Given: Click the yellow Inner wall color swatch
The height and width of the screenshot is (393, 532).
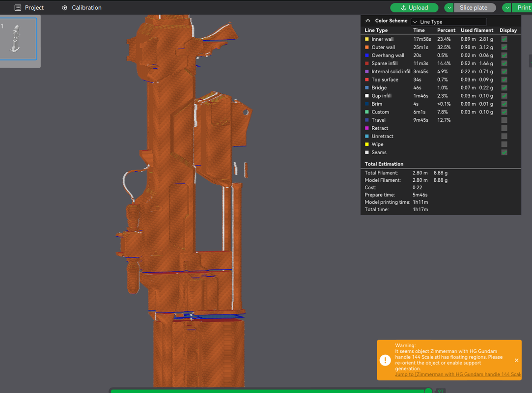Looking at the screenshot, I should tap(367, 39).
